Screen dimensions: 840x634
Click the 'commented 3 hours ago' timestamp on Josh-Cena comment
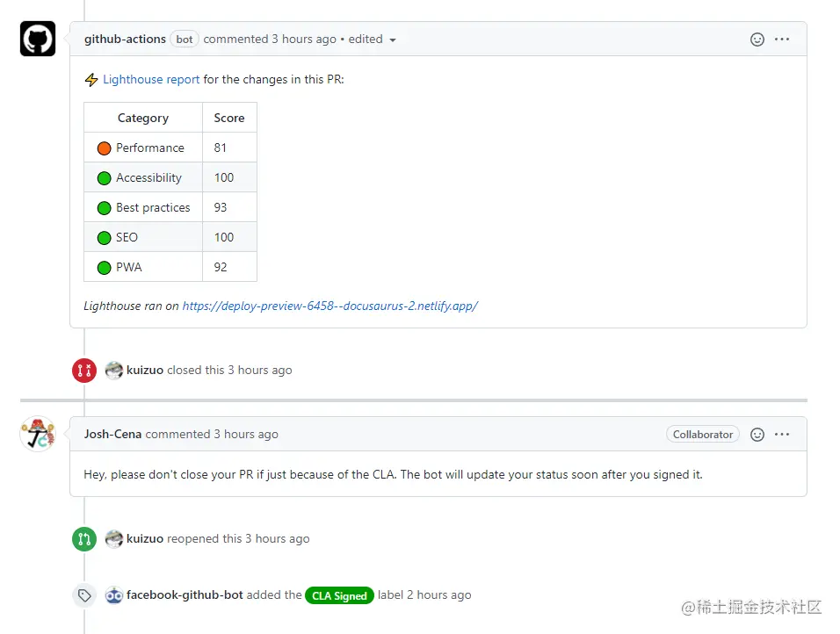click(x=212, y=435)
